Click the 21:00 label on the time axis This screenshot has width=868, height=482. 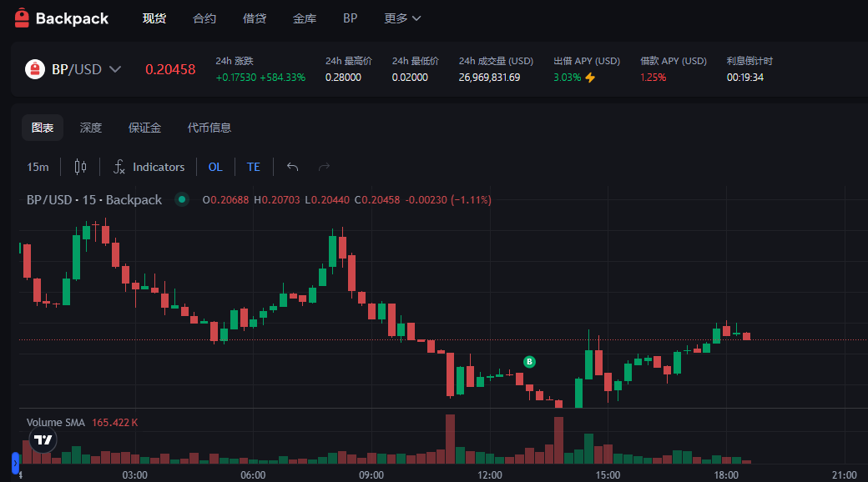click(845, 474)
